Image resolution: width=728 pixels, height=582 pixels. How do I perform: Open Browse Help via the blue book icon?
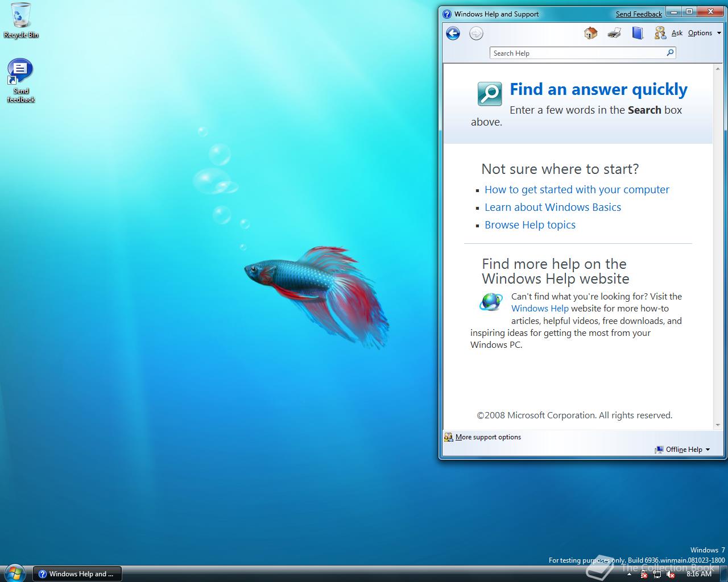638,33
